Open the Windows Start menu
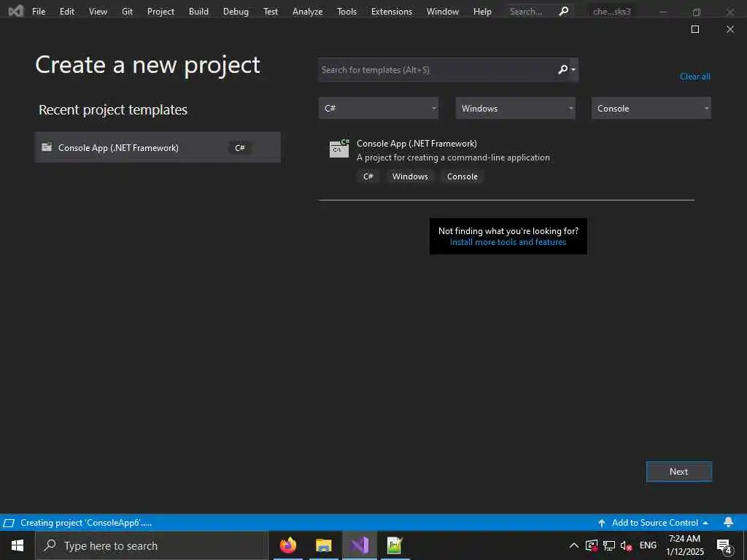The height and width of the screenshot is (560, 747). point(18,545)
